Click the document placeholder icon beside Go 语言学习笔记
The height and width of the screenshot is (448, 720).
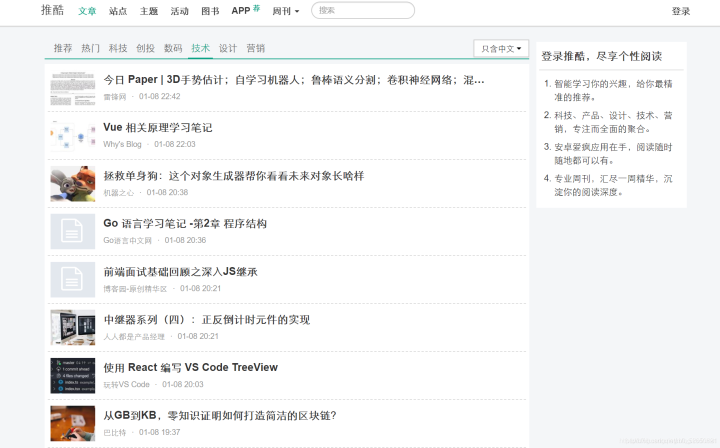click(x=73, y=231)
